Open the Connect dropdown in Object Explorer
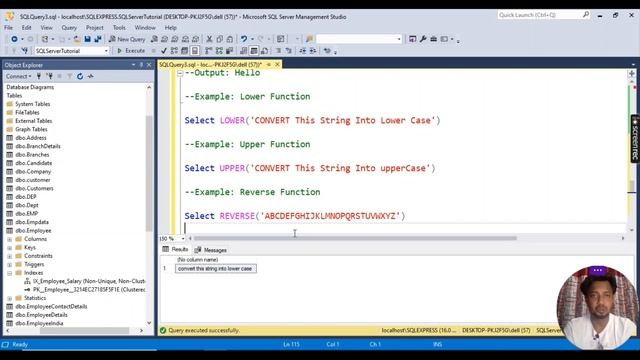The height and width of the screenshot is (360, 640). tap(18, 76)
